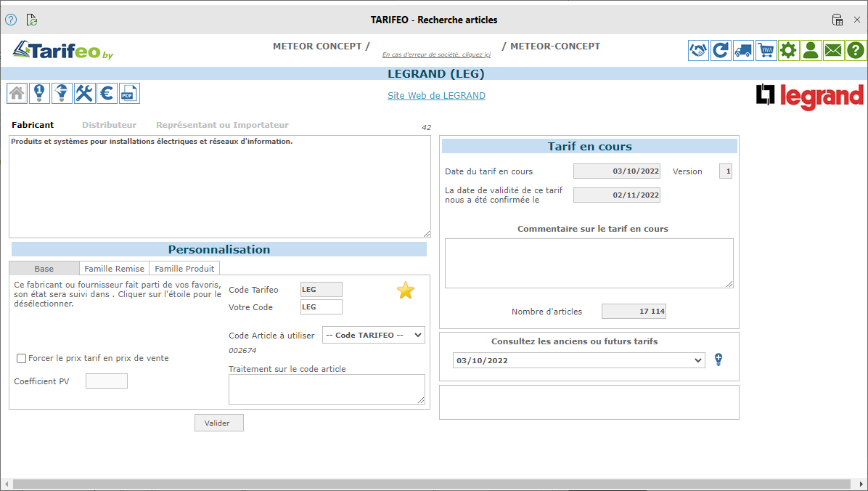
Task: Click the euro symbol icon
Action: click(107, 93)
